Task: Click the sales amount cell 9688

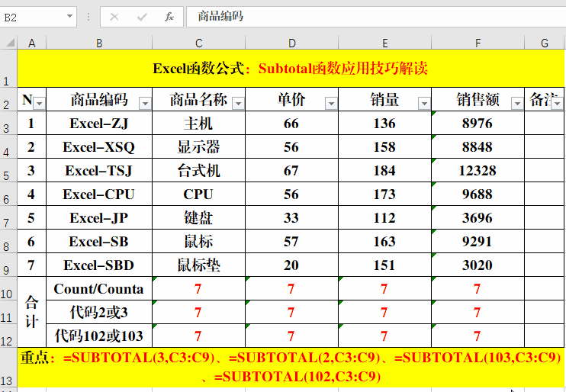Action: pos(478,194)
